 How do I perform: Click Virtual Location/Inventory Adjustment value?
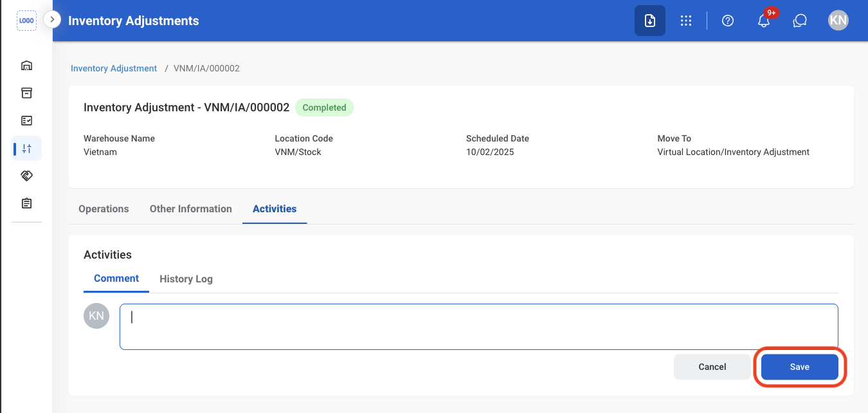pyautogui.click(x=733, y=152)
